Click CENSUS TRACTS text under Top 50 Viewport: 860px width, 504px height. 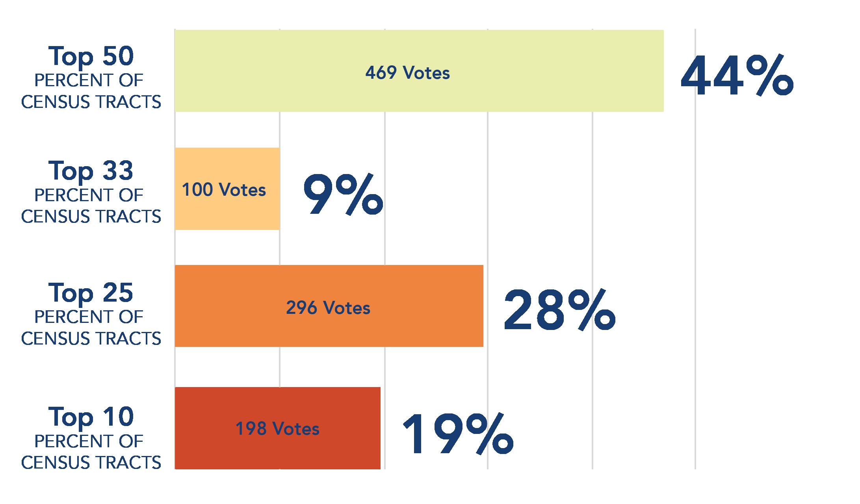coord(91,102)
